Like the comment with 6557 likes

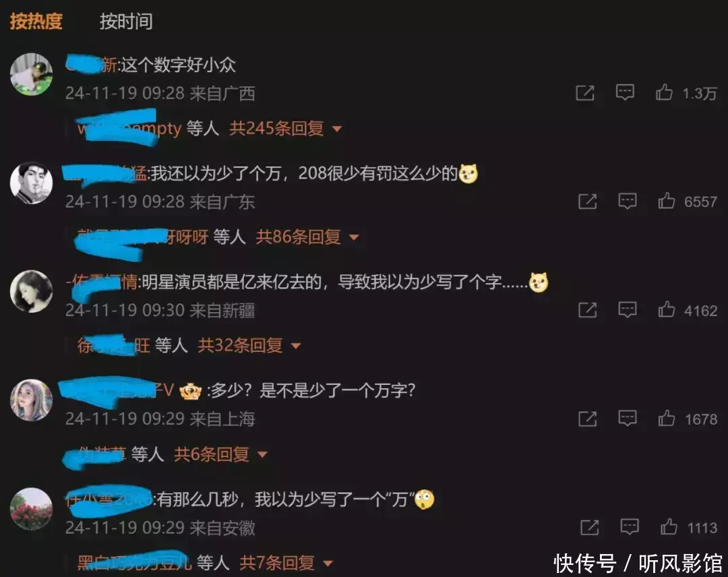coord(666,201)
